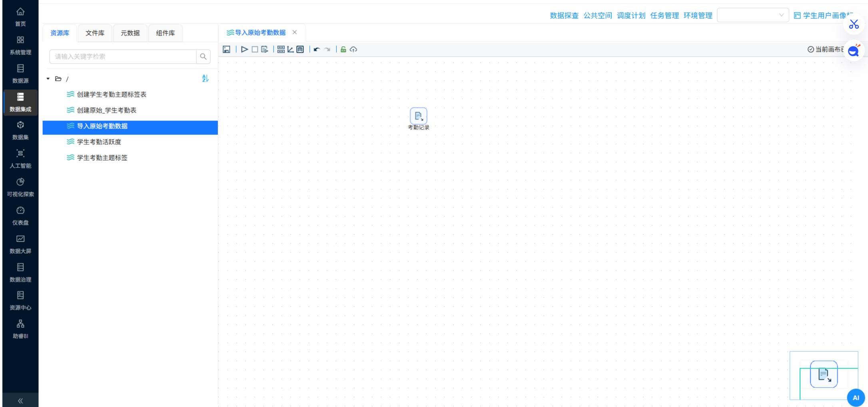Run the workflow with the play icon
Screen dimensions: 868x407
coord(244,49)
